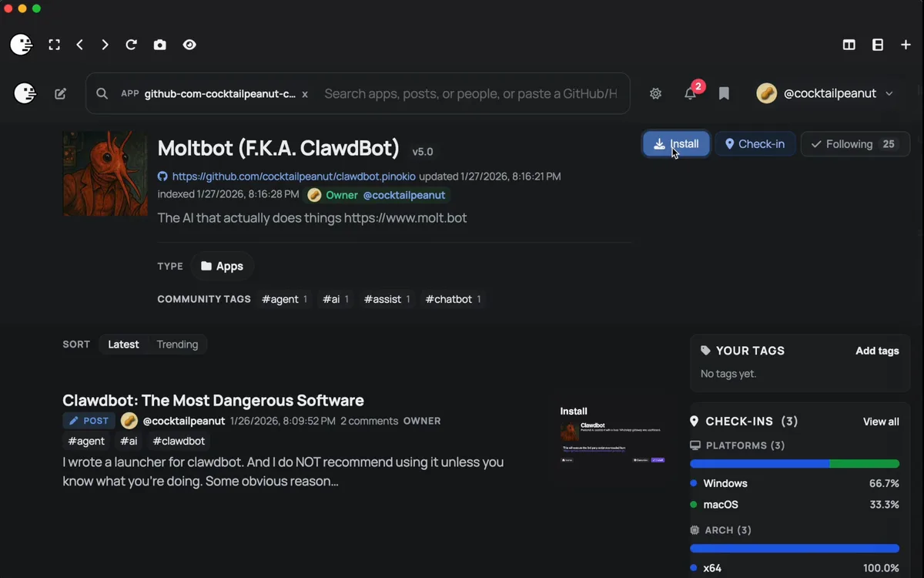Open the Clawdbot post install thumbnail
Image resolution: width=924 pixels, height=578 pixels.
(612, 435)
